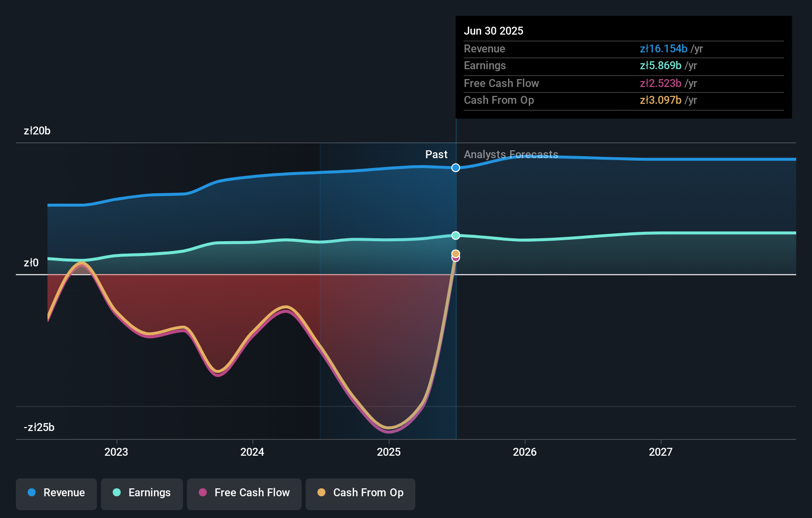
Task: Toggle the Revenue series legend button
Action: point(56,493)
